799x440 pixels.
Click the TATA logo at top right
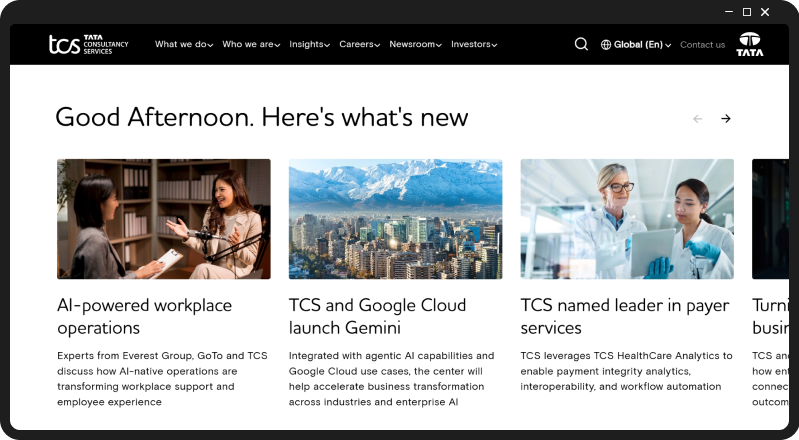pyautogui.click(x=750, y=44)
